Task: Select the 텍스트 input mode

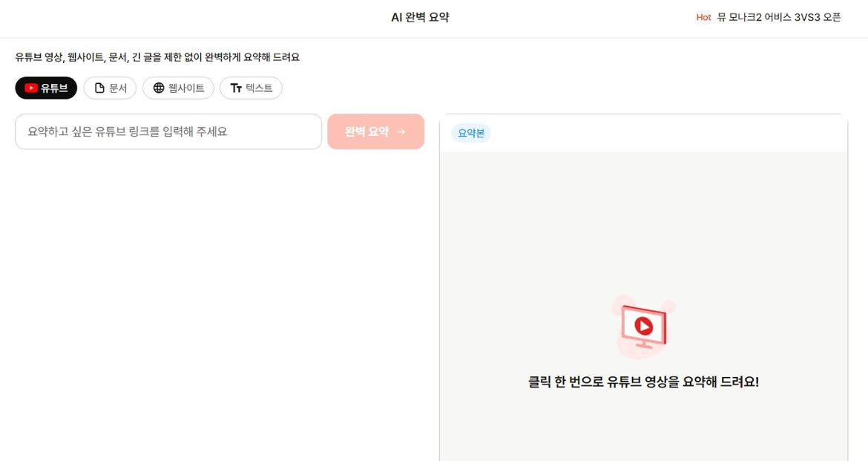Action: point(251,88)
